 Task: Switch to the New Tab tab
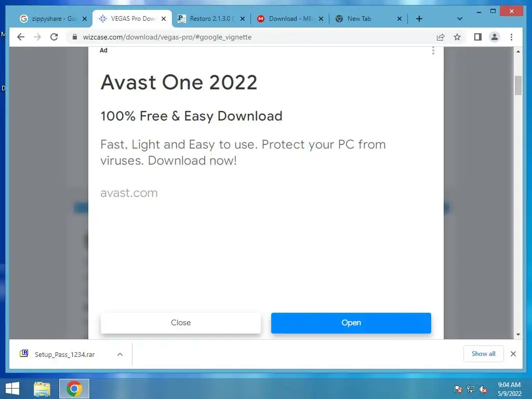tap(368, 19)
